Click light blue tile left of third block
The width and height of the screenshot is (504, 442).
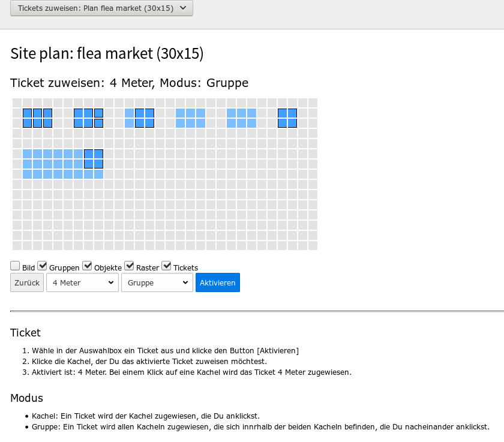point(129,113)
